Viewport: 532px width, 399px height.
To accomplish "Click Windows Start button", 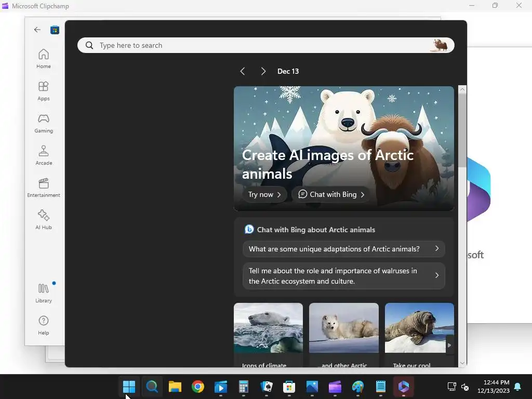I will (x=129, y=387).
